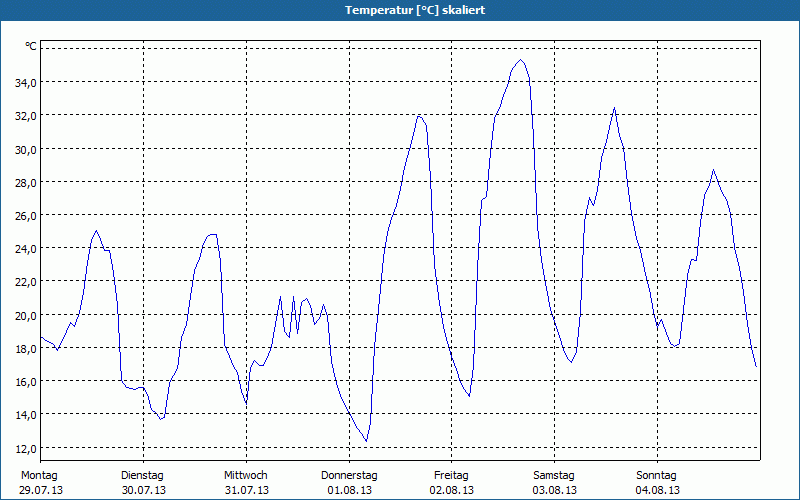Image resolution: width=800 pixels, height=500 pixels.
Task: Click the date 02.08.13
Action: coord(452,490)
